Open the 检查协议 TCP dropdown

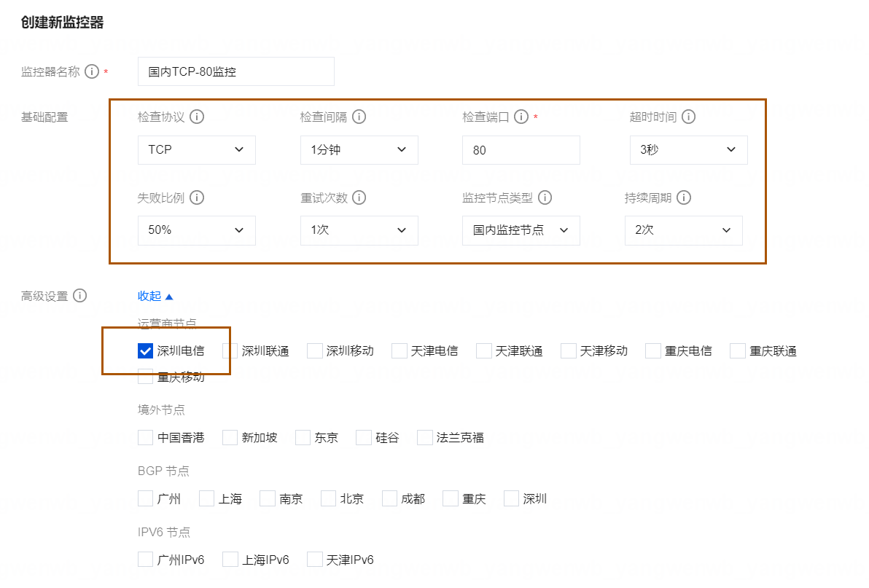pos(197,150)
